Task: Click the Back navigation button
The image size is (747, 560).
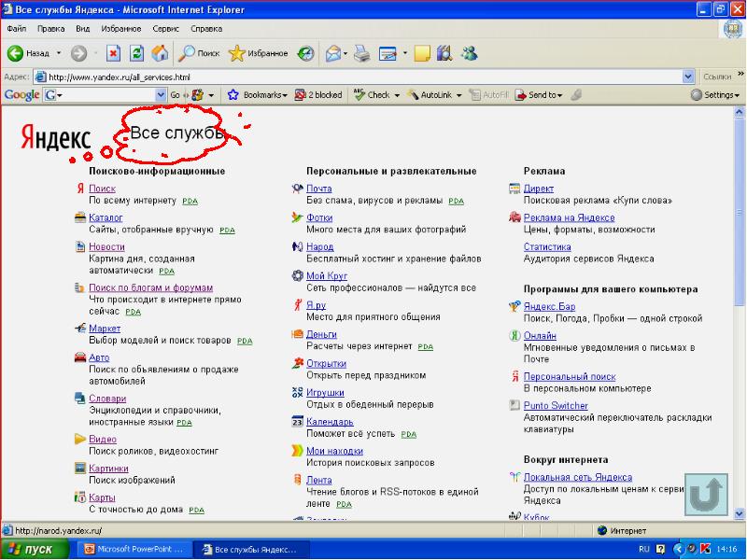Action: coord(29,53)
